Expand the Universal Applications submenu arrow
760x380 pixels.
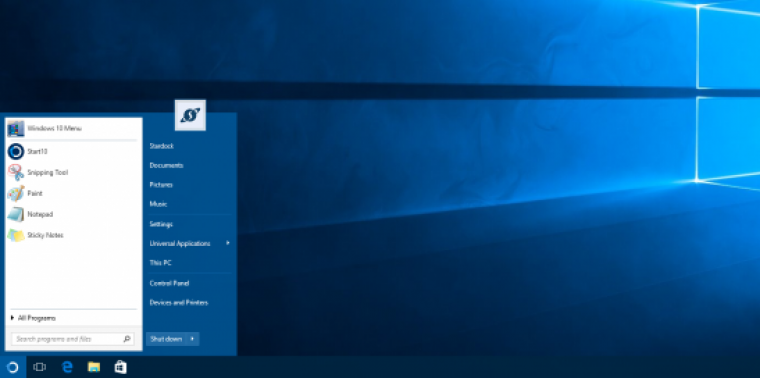tap(228, 243)
